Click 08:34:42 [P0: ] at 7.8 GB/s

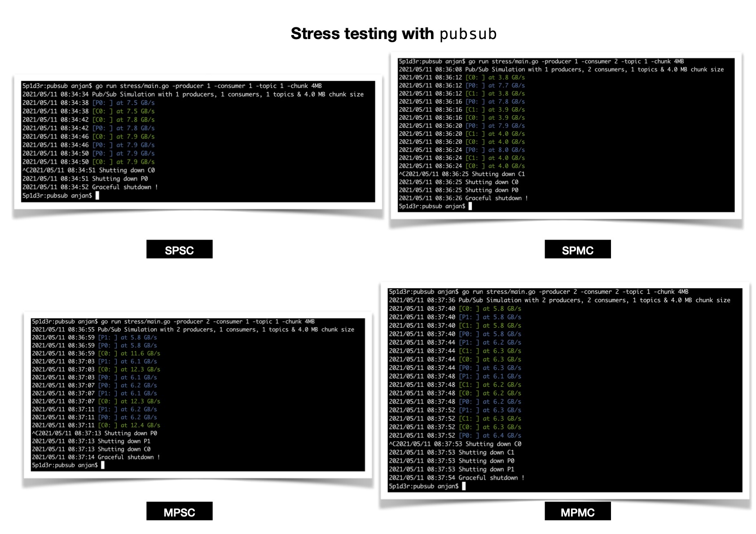[x=88, y=128]
